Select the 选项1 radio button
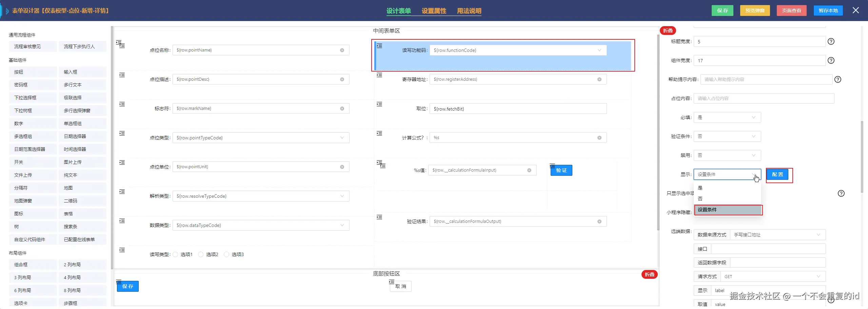The image size is (868, 309). click(175, 254)
